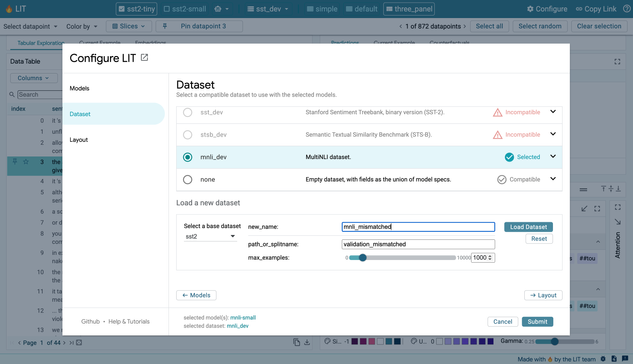This screenshot has width=633, height=364.
Task: Expand sst_dev dataset details chevron
Action: (x=553, y=112)
